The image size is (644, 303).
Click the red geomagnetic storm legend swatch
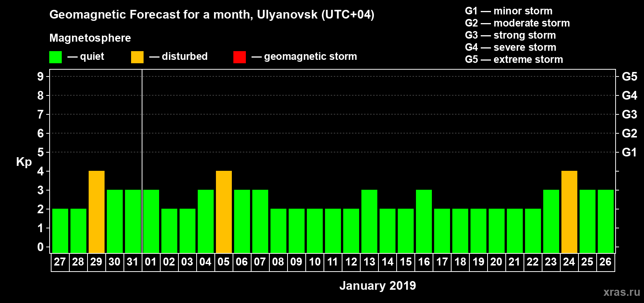tap(240, 57)
